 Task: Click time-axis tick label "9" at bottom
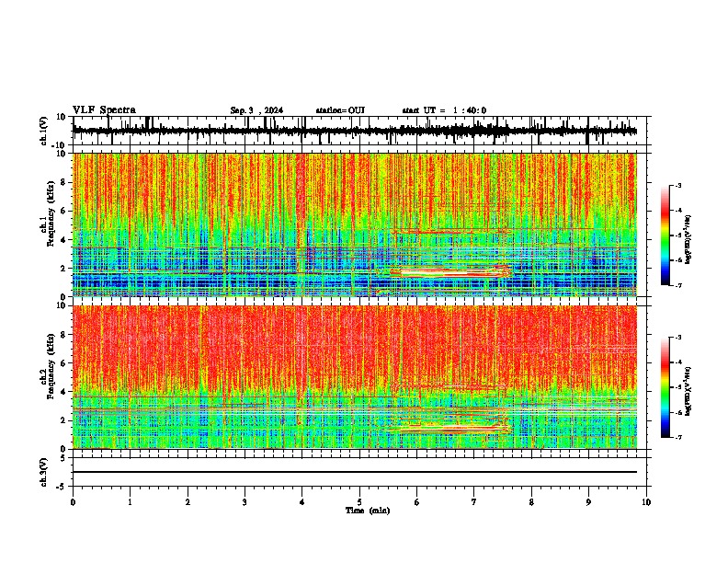(x=588, y=502)
